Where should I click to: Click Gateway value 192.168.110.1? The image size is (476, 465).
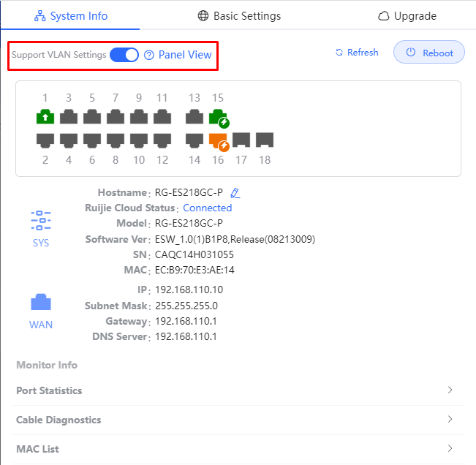pyautogui.click(x=186, y=321)
